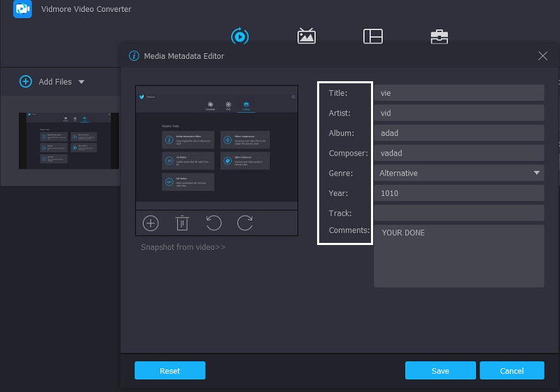Click the Title input field
560x392 pixels.
[458, 92]
